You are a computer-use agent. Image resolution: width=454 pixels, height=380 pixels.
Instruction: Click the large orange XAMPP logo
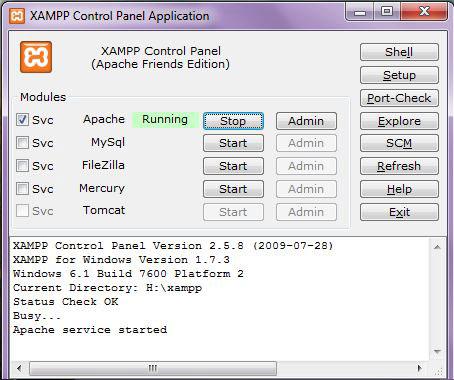[x=36, y=57]
